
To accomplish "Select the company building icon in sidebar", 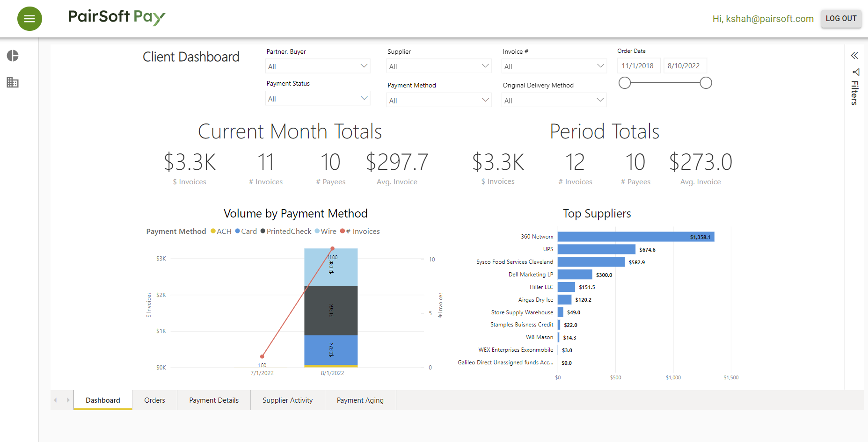I will click(x=13, y=82).
